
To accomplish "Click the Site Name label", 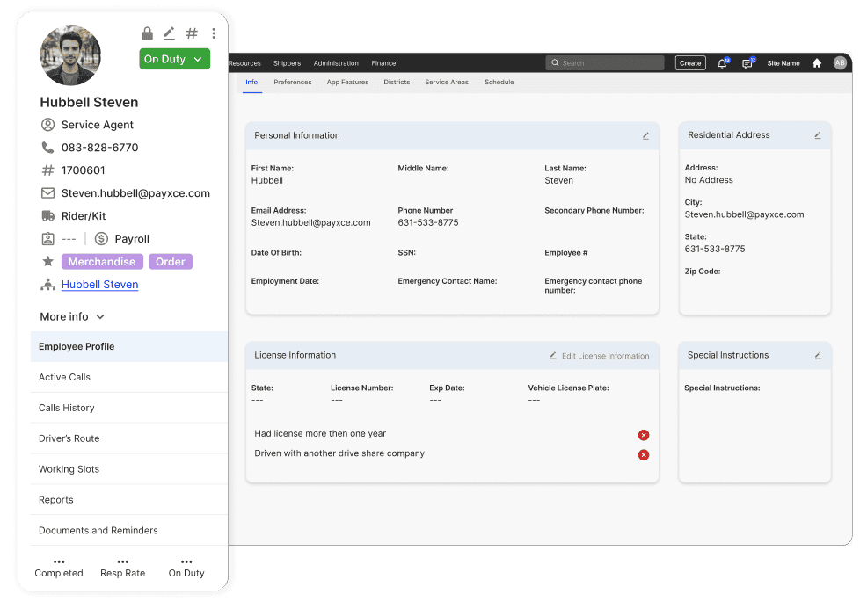I will (x=783, y=63).
